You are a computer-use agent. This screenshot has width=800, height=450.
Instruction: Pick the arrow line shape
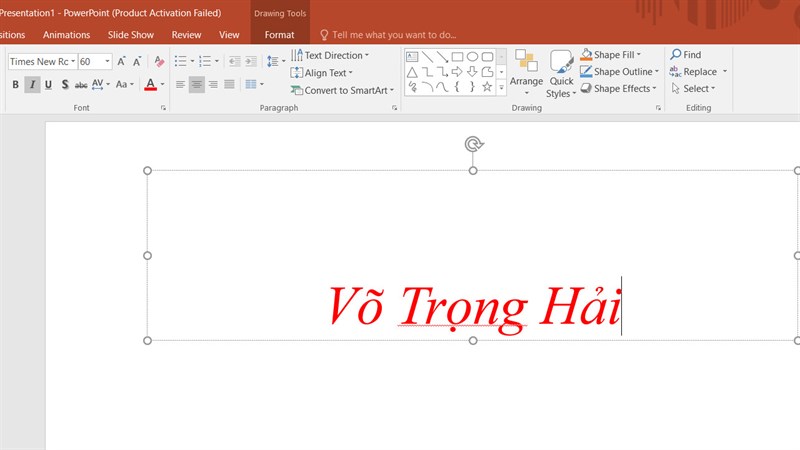click(x=442, y=57)
